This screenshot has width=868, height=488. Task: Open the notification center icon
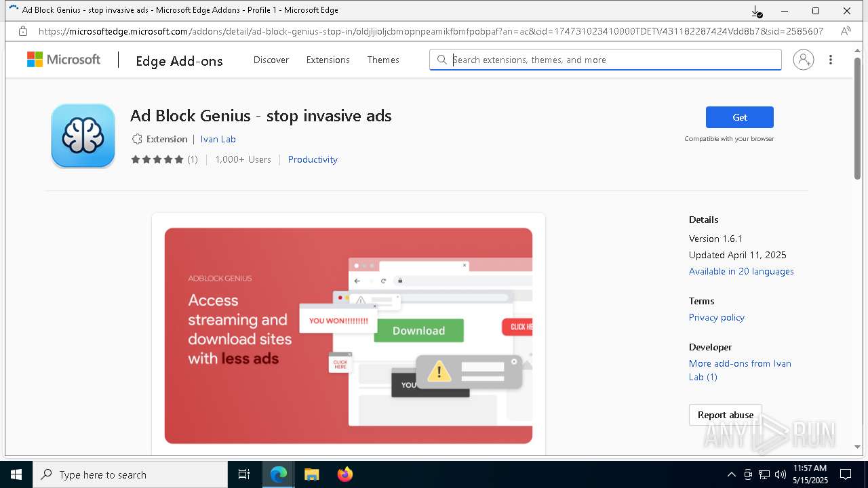[846, 474]
